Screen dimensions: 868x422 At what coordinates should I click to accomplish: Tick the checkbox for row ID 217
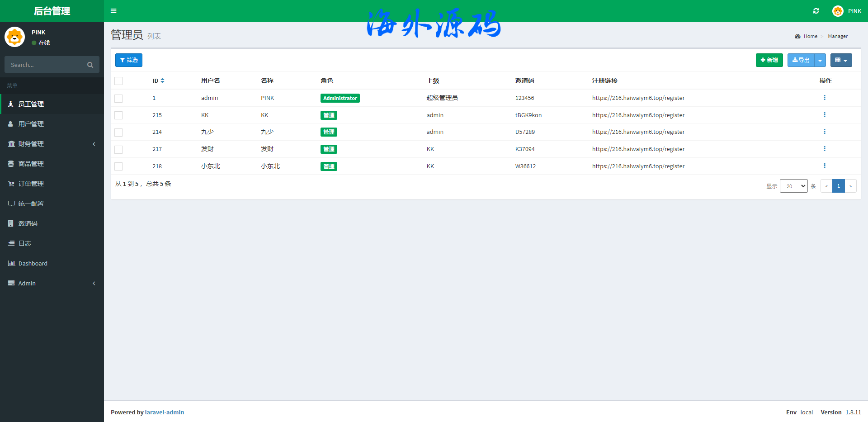118,149
